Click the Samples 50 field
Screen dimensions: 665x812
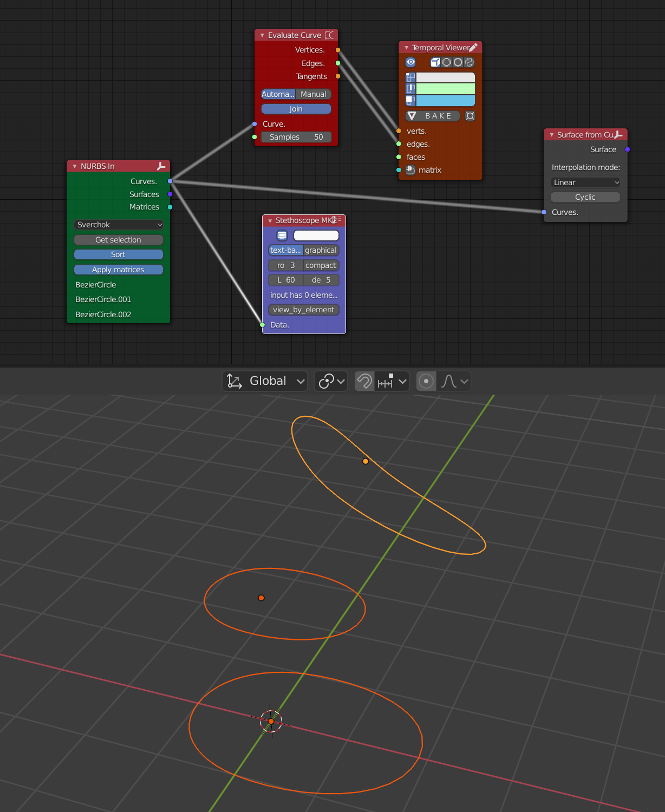tap(296, 137)
